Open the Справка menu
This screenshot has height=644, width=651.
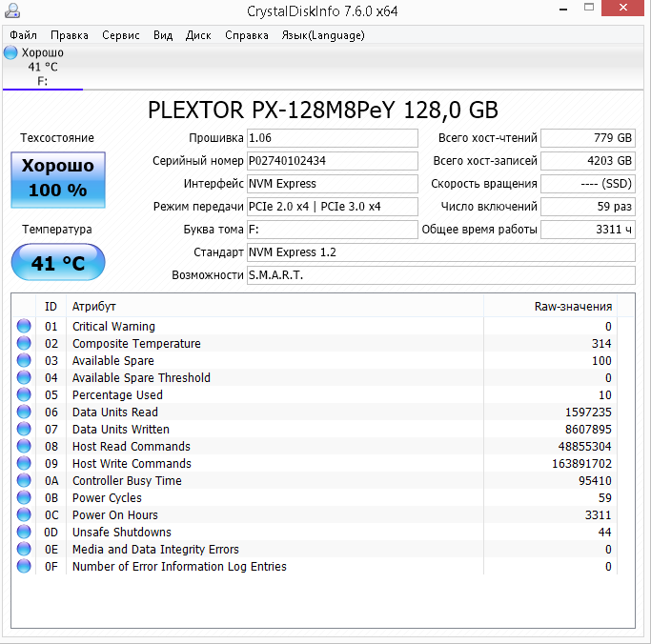click(x=247, y=35)
